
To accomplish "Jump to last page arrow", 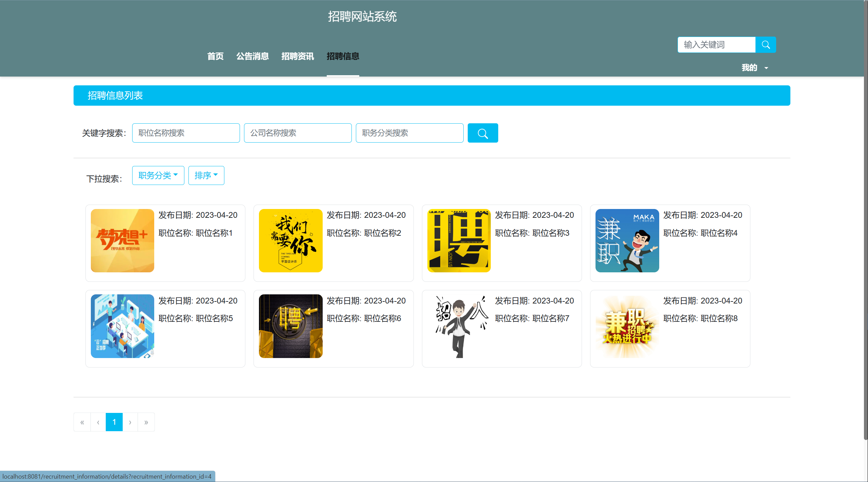I will [146, 422].
